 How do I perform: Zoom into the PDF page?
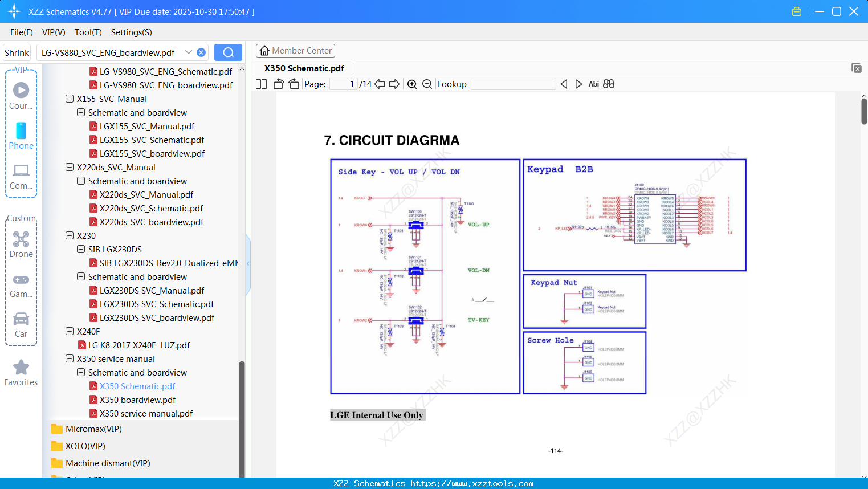tap(412, 84)
